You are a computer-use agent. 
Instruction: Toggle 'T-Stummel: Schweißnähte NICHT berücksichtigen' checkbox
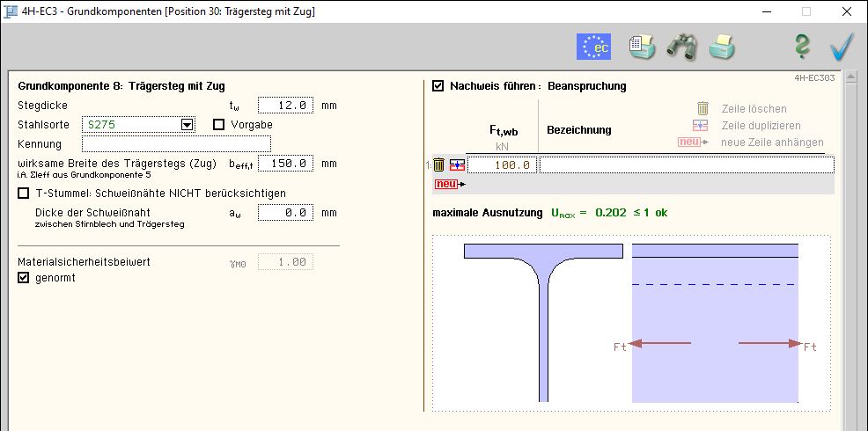tap(24, 194)
